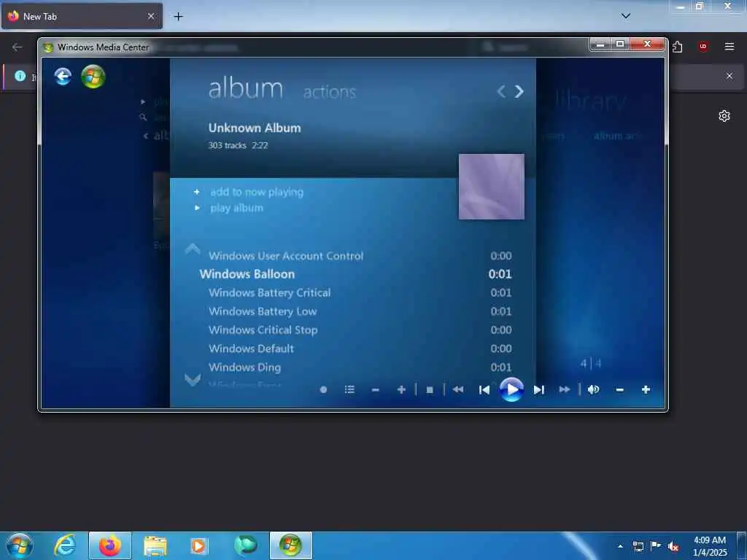
Task: Open the taskbar clock and date
Action: (710, 546)
